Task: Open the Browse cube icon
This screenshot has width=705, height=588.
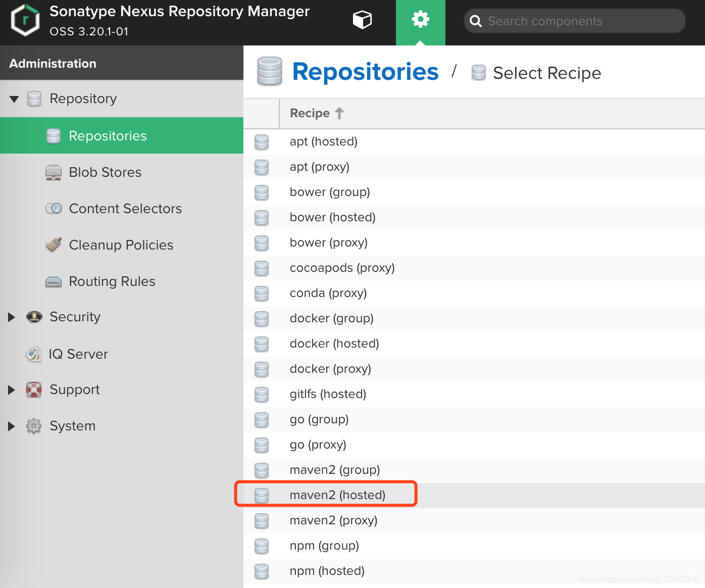Action: [x=362, y=20]
